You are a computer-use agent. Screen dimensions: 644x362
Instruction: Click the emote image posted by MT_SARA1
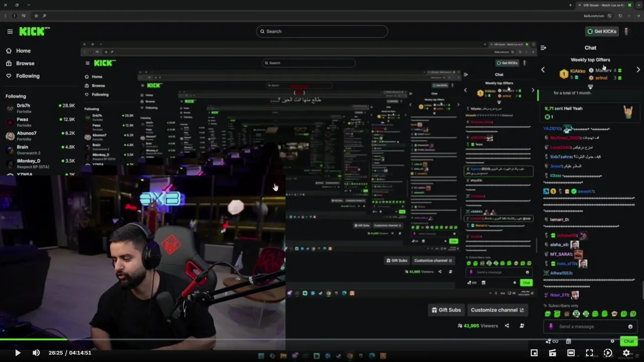click(x=579, y=254)
